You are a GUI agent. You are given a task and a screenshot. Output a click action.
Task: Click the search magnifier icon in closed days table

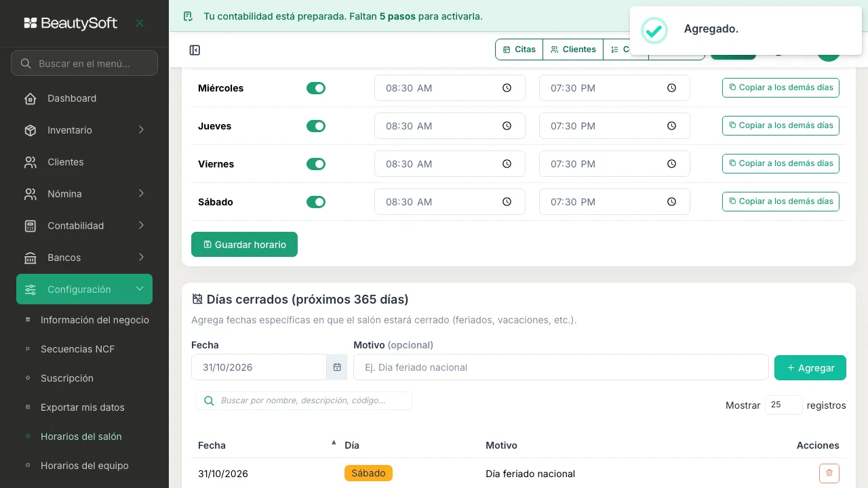tap(209, 401)
